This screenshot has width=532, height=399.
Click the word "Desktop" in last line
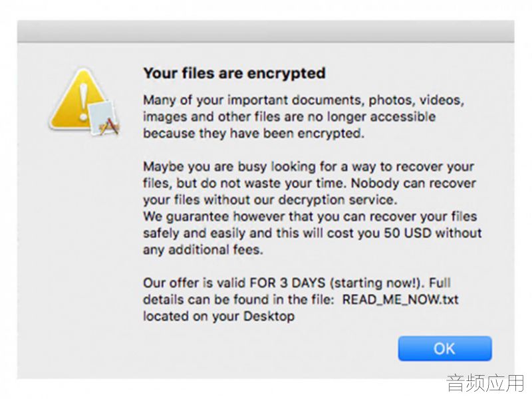(269, 316)
